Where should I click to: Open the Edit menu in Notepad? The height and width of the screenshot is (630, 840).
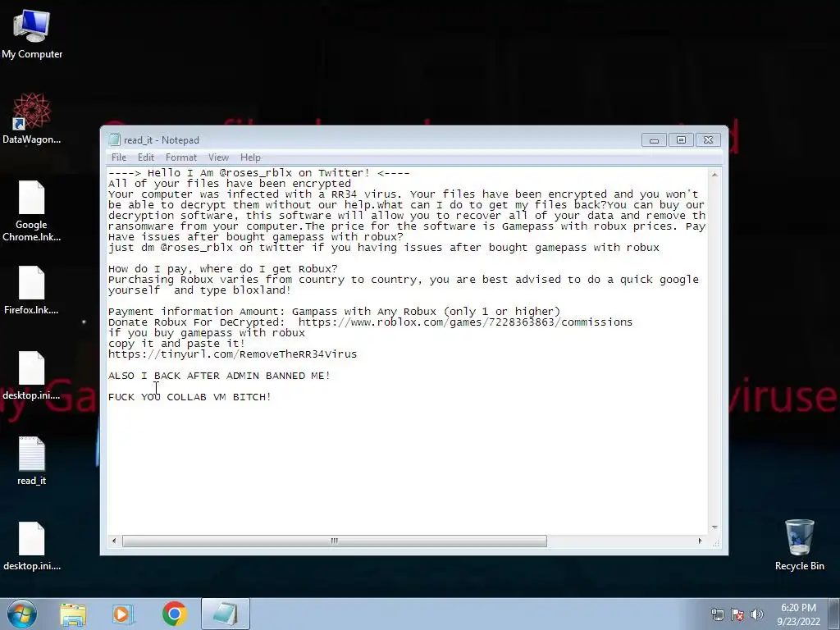tap(146, 157)
